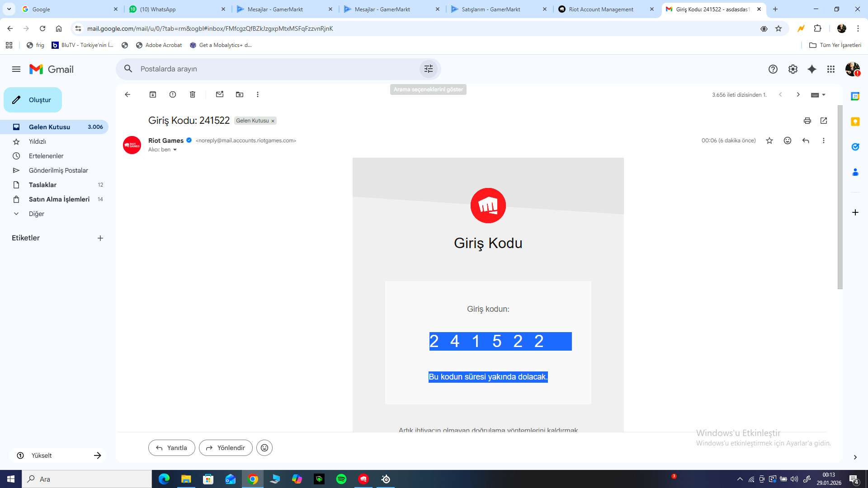
Task: Open more actions in the email toolbar
Action: point(258,94)
